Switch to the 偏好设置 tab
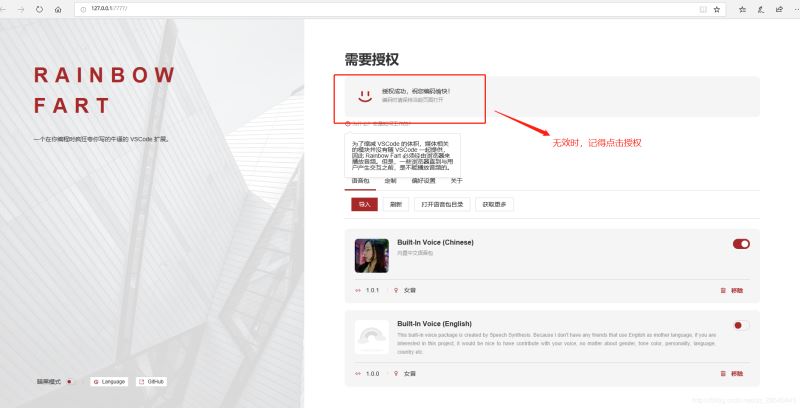 click(424, 181)
